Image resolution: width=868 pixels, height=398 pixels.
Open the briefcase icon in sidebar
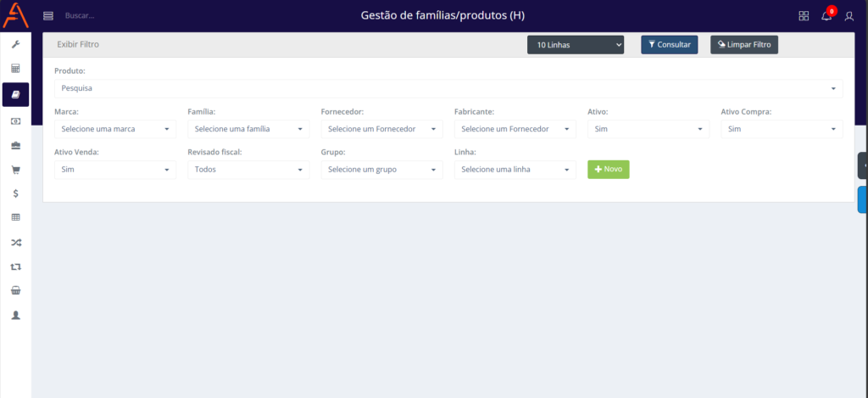point(15,145)
